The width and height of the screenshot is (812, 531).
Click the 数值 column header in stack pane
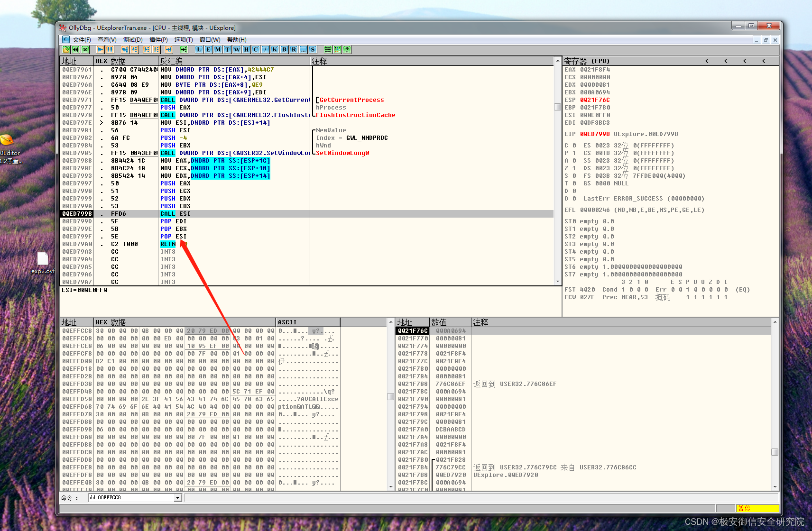[x=450, y=322]
